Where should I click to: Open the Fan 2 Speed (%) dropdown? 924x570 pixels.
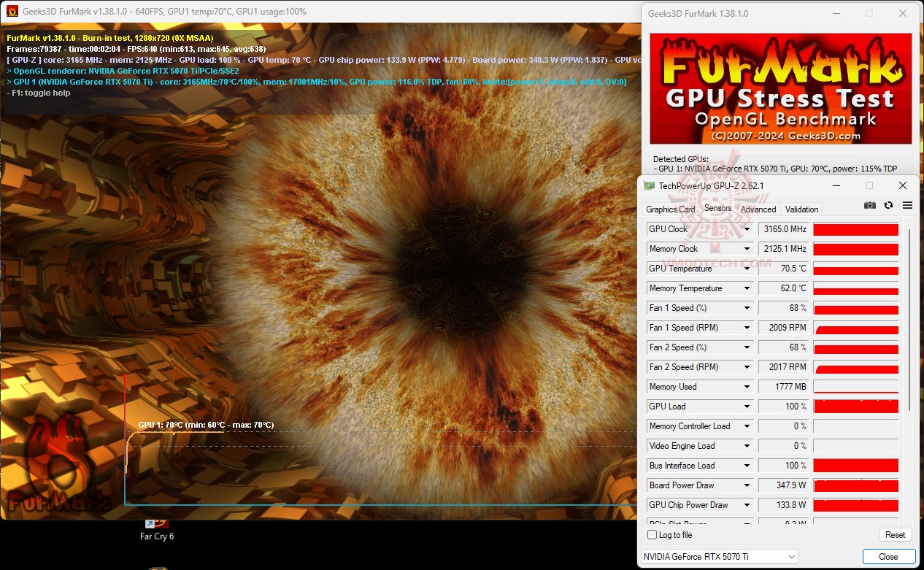point(747,347)
